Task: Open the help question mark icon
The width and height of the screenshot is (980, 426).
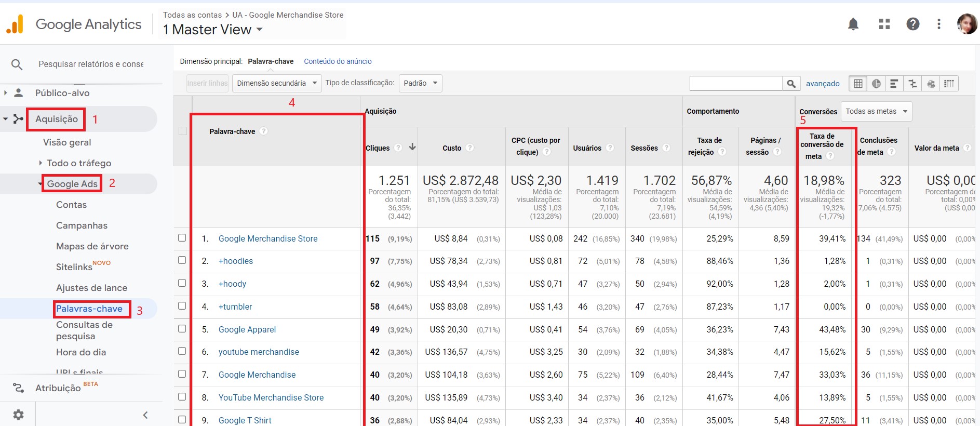Action: (x=912, y=24)
